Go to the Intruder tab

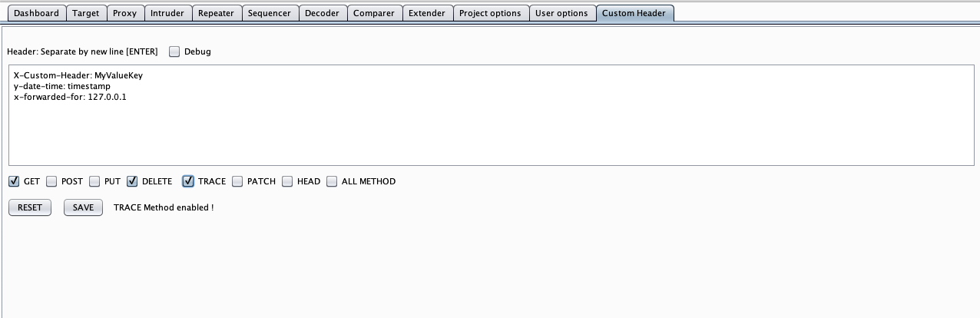tap(167, 13)
